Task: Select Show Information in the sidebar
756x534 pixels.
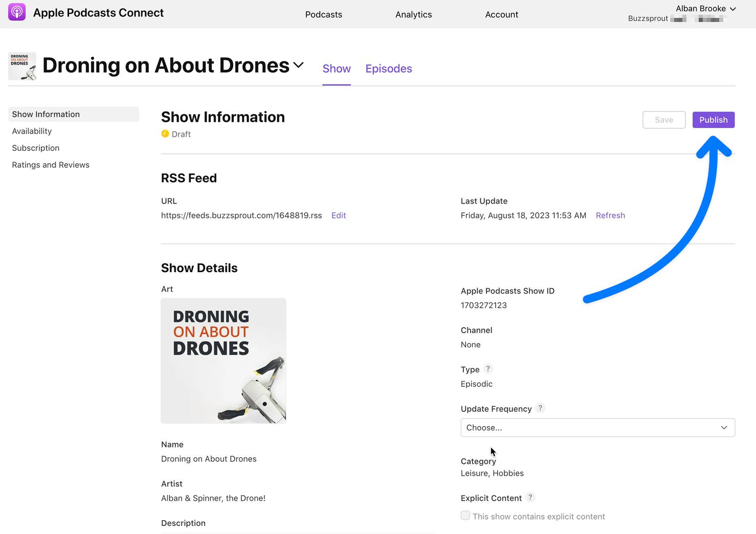Action: click(x=46, y=114)
